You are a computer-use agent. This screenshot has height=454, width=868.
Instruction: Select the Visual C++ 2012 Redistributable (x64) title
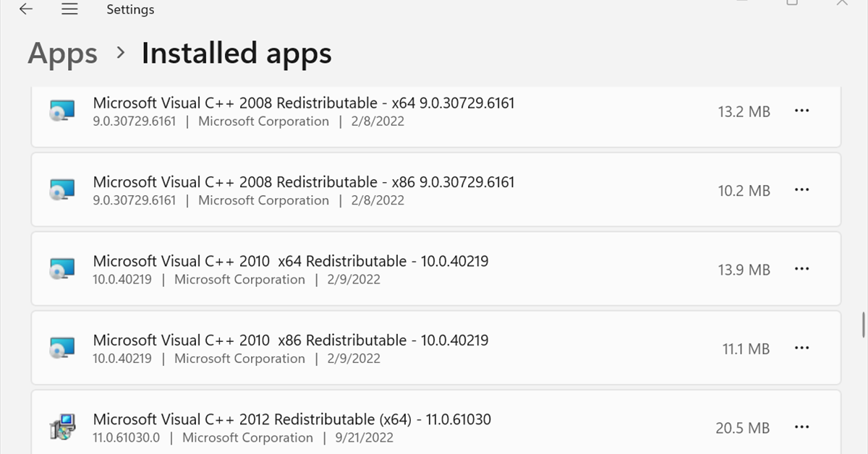click(292, 419)
